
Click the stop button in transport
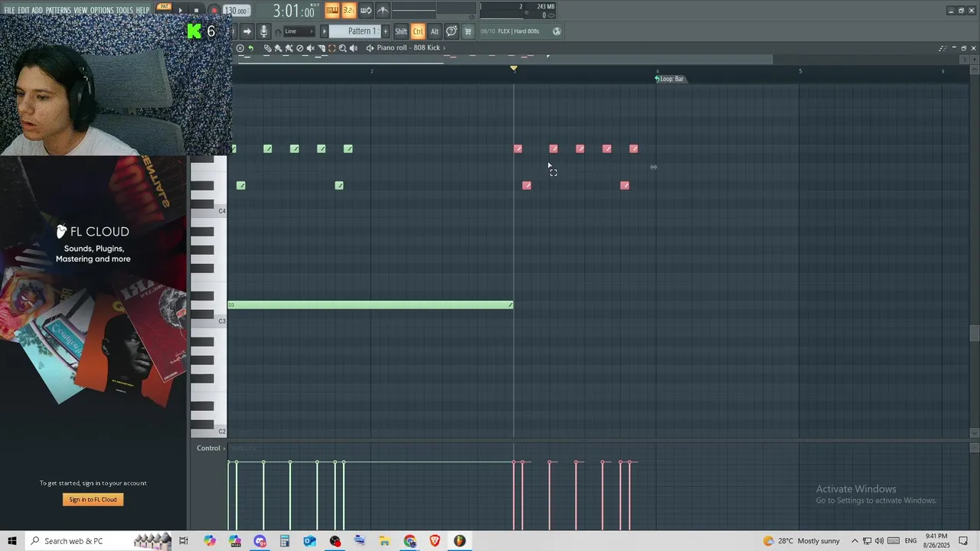196,11
